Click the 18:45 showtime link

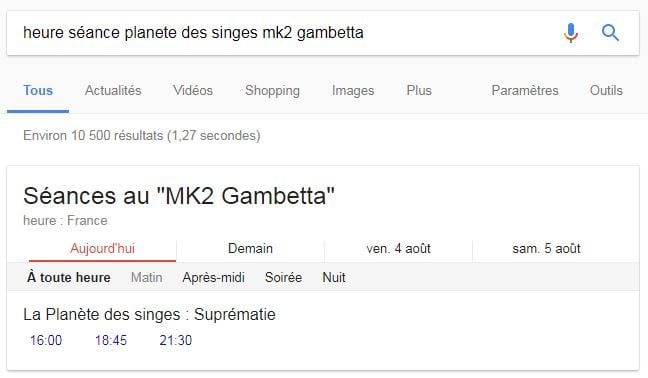point(111,340)
